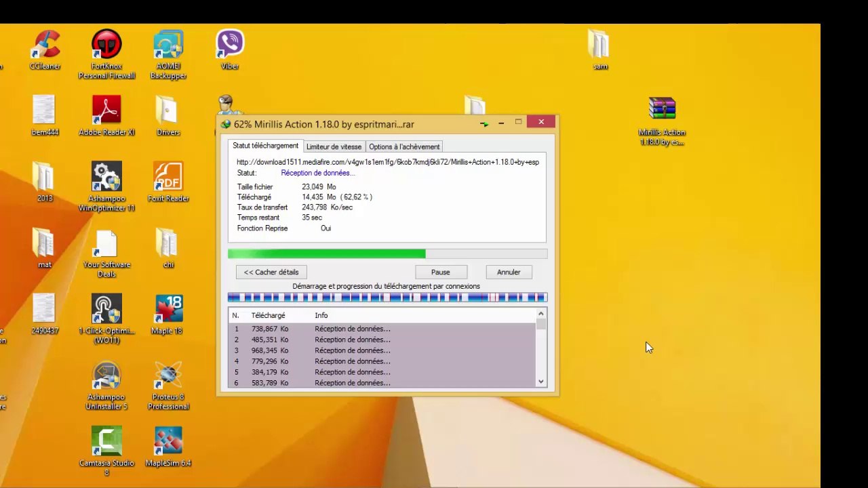Select the Mirillis Action RAR archive on desktop

(x=662, y=121)
